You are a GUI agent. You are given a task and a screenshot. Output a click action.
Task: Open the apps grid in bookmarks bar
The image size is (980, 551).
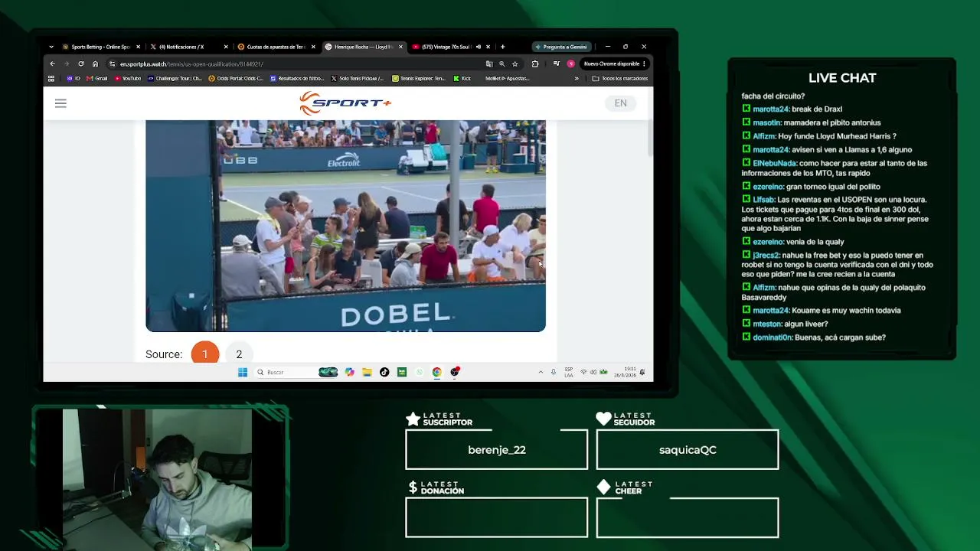[x=51, y=78]
